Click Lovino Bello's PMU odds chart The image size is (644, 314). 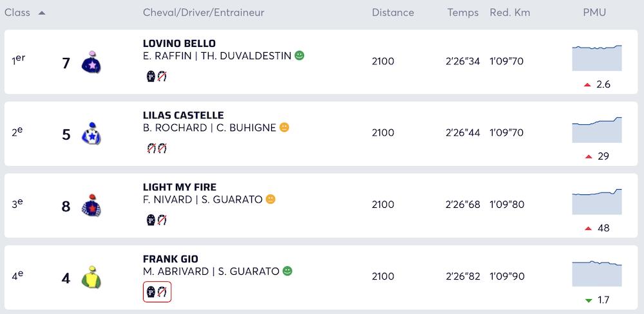click(x=596, y=58)
